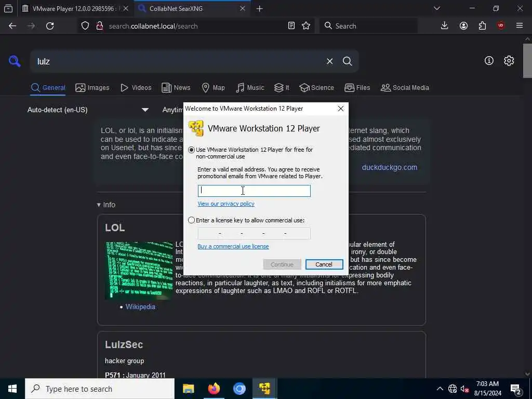The width and height of the screenshot is (532, 399).
Task: Click the email address input field
Action: tap(254, 191)
